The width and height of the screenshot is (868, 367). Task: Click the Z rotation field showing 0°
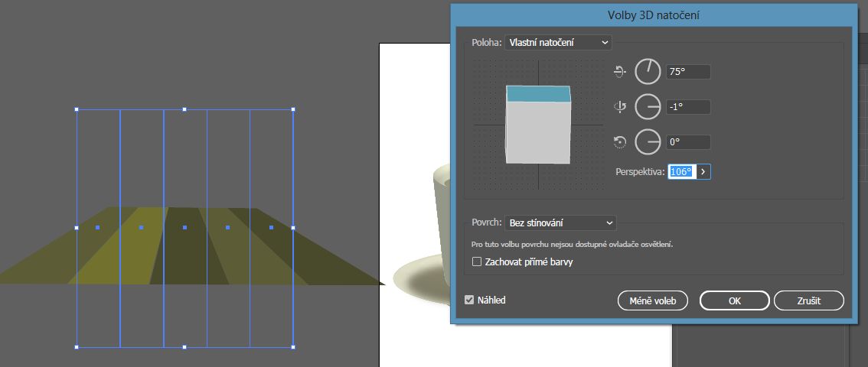(x=688, y=141)
